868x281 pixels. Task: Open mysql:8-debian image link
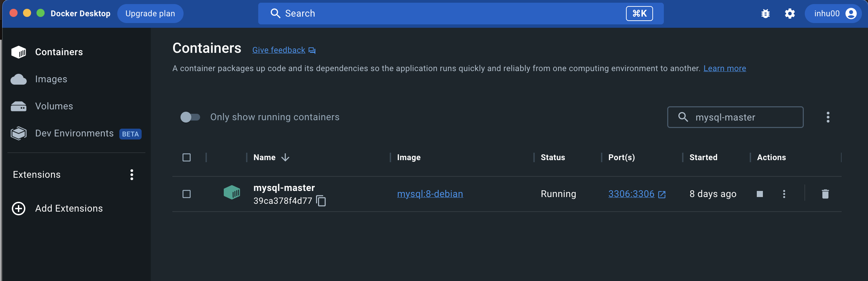pyautogui.click(x=430, y=194)
